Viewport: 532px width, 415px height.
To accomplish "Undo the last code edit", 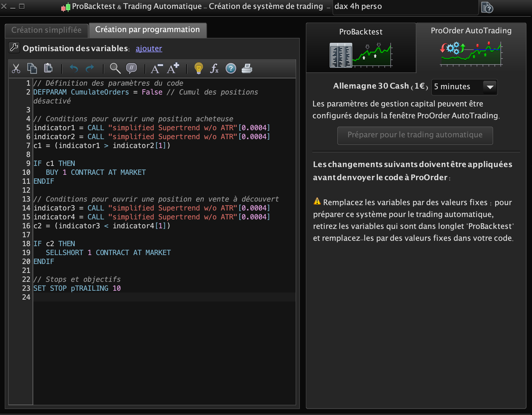I will [x=74, y=69].
